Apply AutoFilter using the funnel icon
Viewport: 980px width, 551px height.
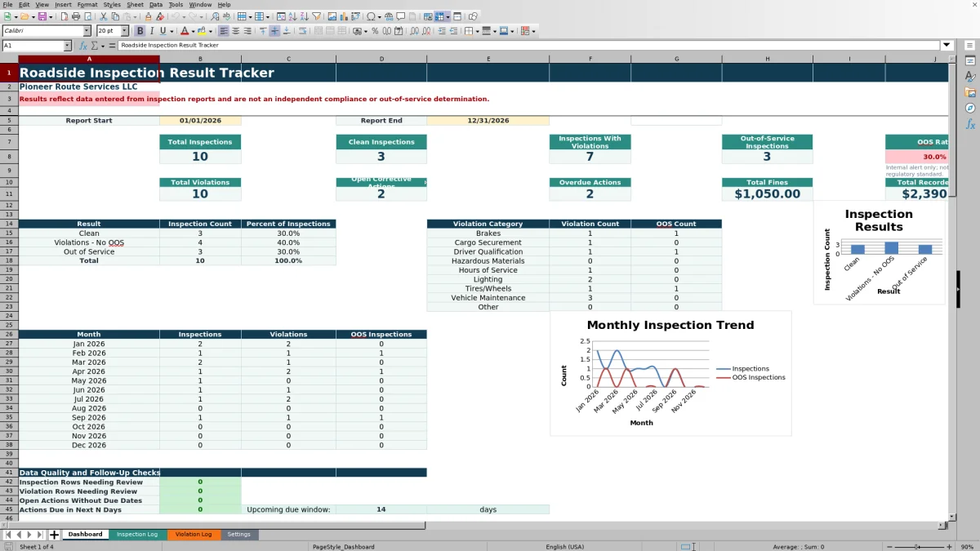[x=315, y=16]
